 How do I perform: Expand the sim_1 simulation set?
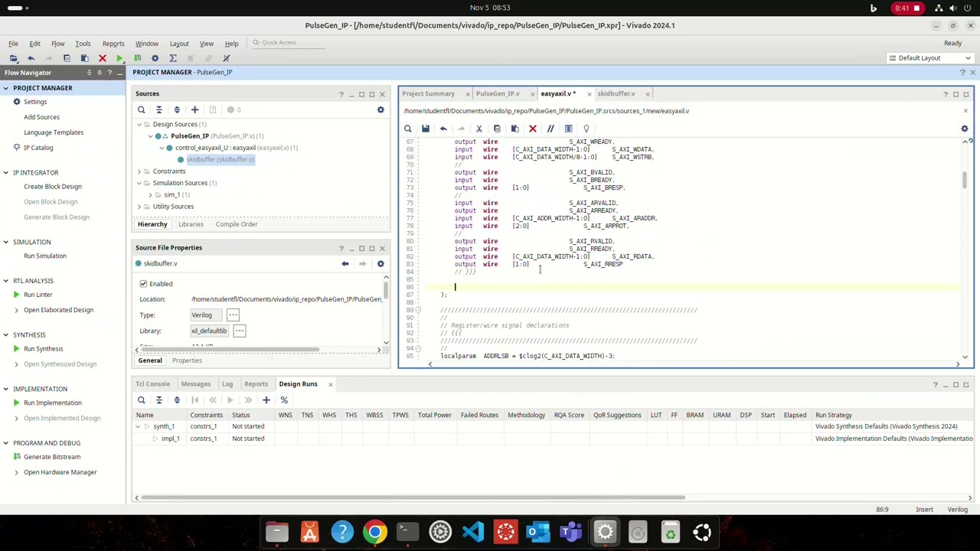pyautogui.click(x=151, y=195)
